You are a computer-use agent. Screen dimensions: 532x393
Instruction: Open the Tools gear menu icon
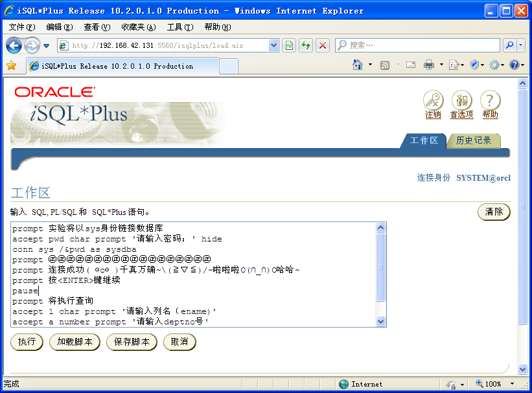pyautogui.click(x=494, y=65)
